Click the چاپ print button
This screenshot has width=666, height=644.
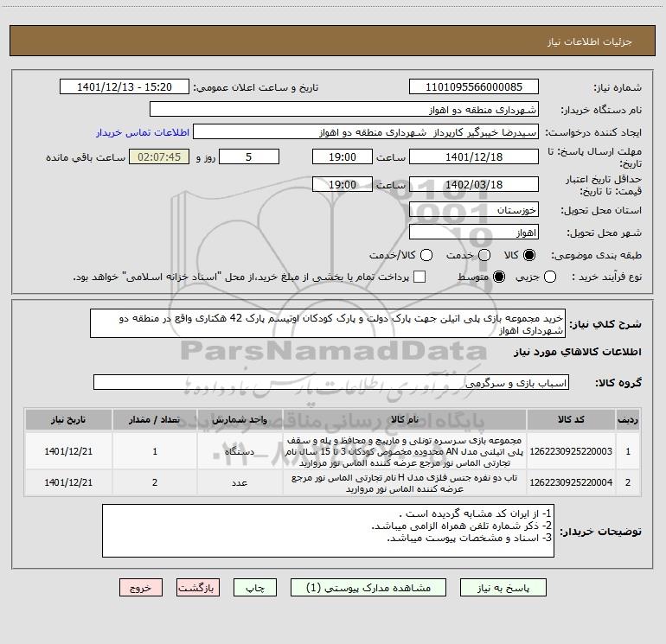(x=255, y=588)
